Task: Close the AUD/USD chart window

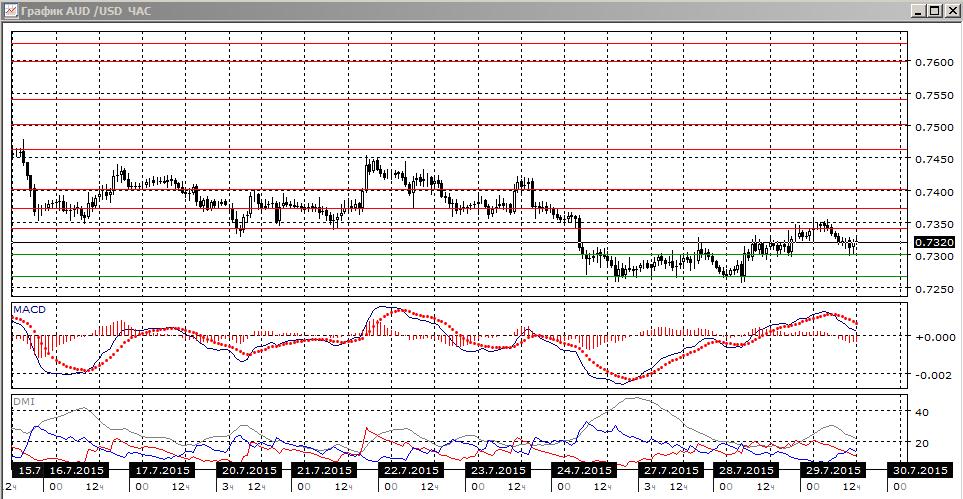Action: point(949,11)
